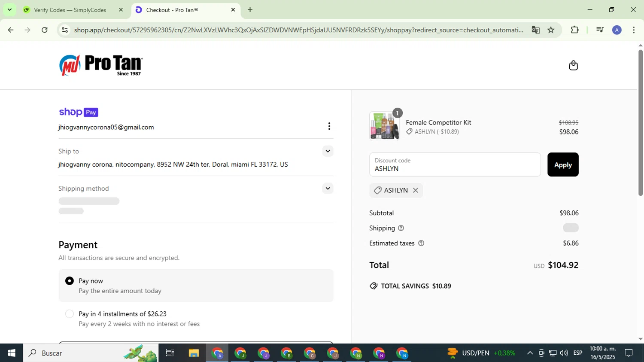The image size is (644, 362).
Task: Reload the checkout page
Action: pos(45,30)
